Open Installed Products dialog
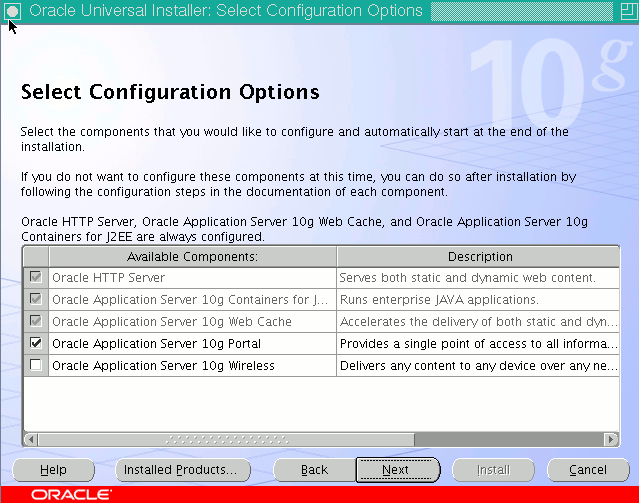639x503 pixels. [183, 470]
